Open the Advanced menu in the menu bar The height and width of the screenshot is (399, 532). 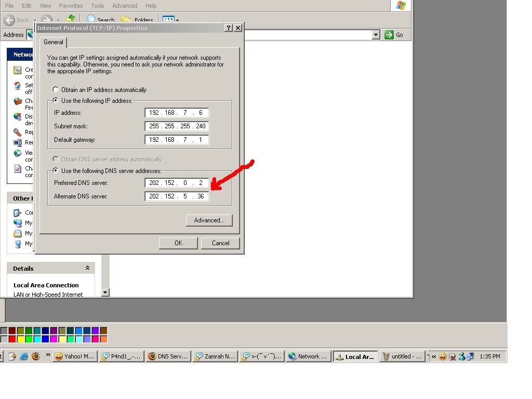(x=125, y=6)
